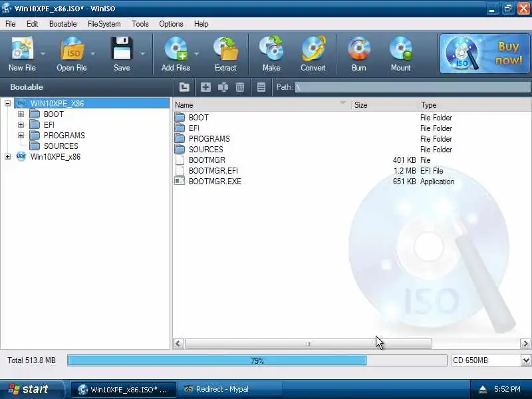Image resolution: width=532 pixels, height=399 pixels.
Task: Expand the PROGRAMS folder in tree
Action: (21, 136)
